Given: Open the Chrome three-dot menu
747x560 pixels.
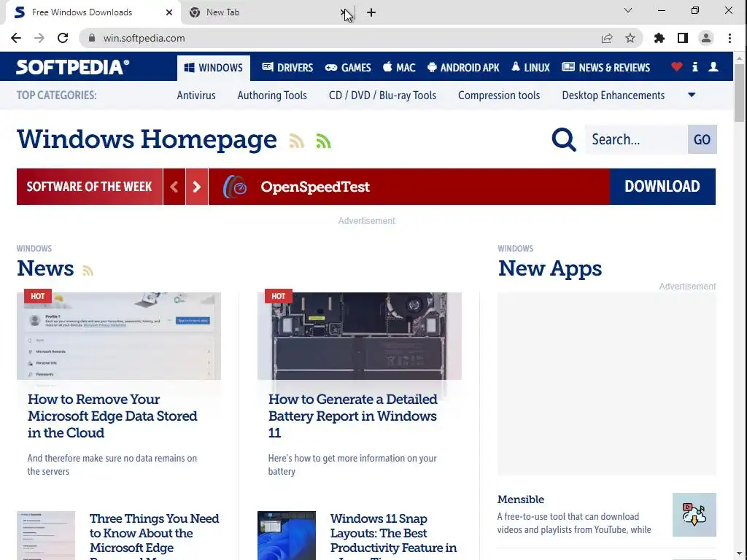Looking at the screenshot, I should coord(729,38).
